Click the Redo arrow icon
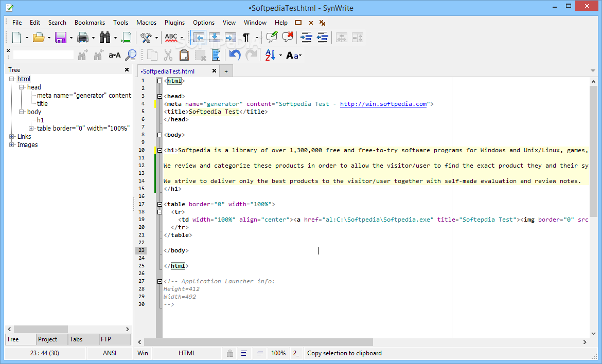 (251, 55)
